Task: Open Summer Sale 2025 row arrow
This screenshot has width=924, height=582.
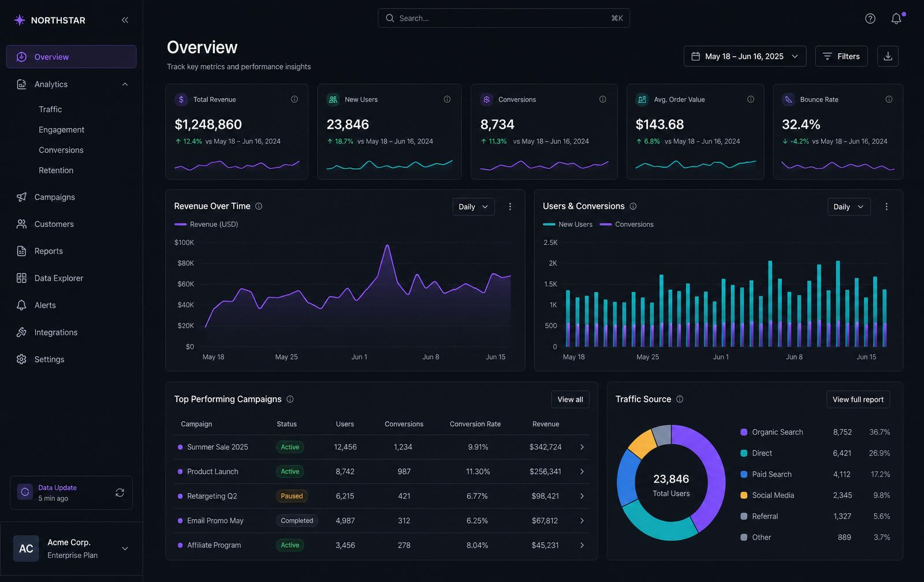Action: [582, 447]
